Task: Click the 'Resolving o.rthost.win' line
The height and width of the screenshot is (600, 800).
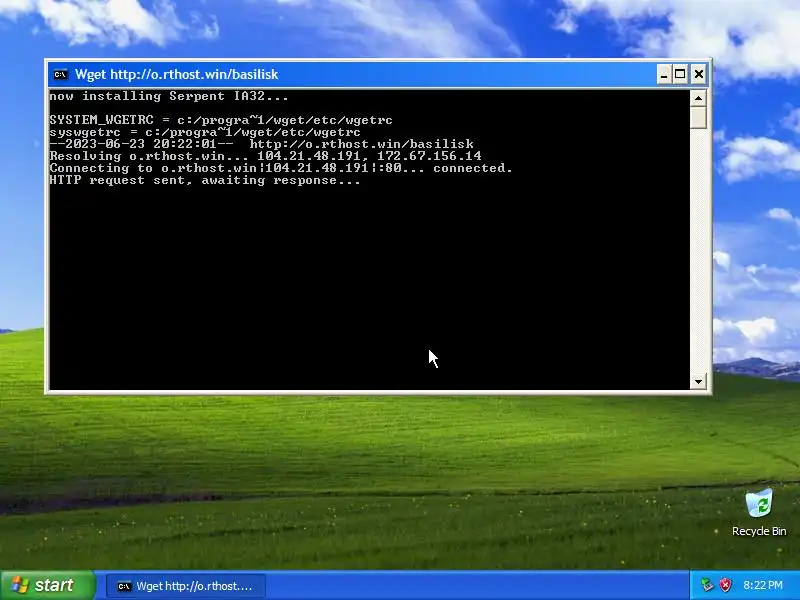Action: tap(265, 156)
